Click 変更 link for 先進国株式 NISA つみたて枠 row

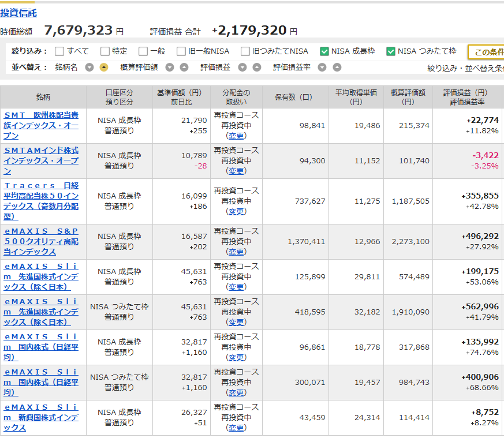(236, 323)
